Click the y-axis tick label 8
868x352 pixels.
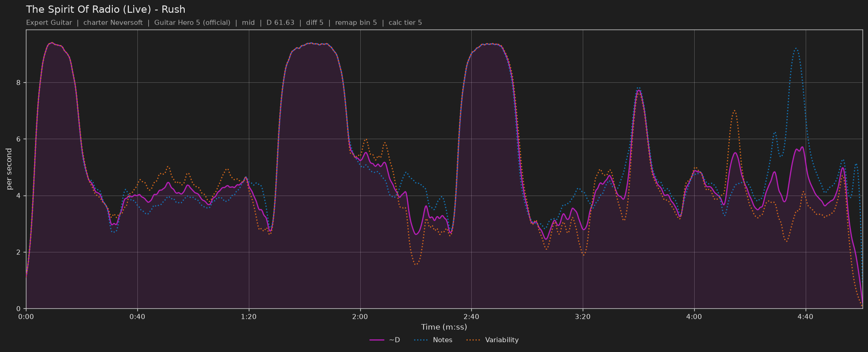(19, 83)
